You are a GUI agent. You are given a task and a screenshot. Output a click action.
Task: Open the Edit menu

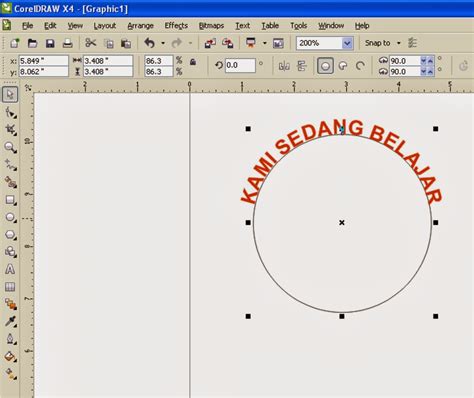coord(50,26)
